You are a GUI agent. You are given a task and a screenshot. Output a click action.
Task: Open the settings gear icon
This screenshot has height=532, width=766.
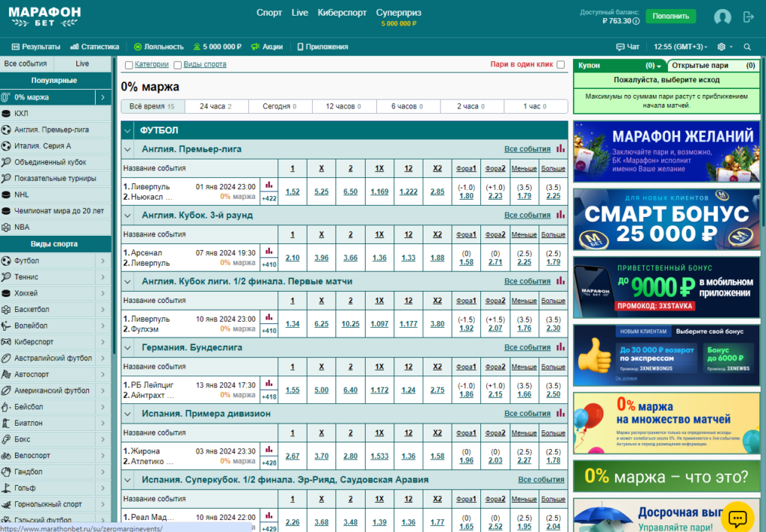coord(721,47)
